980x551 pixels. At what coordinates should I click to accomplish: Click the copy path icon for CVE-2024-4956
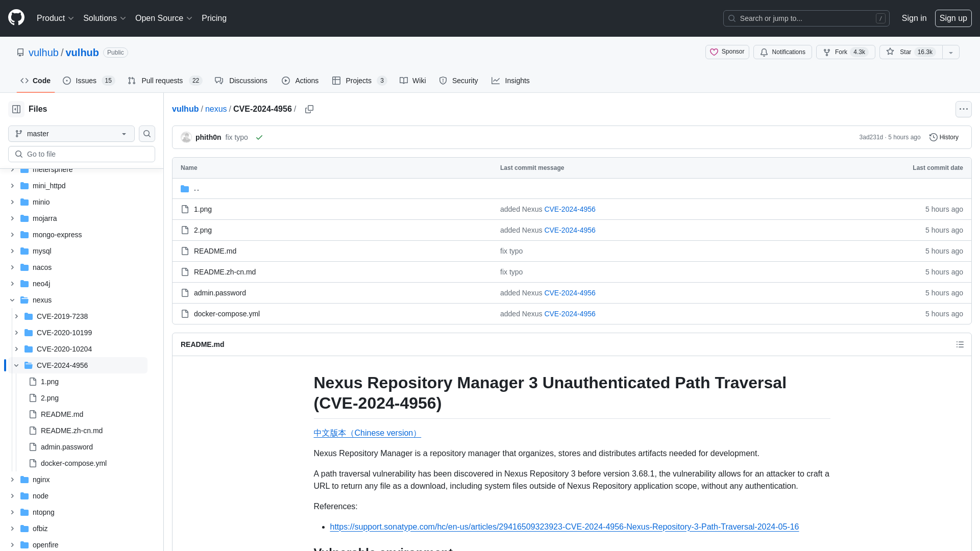point(310,109)
